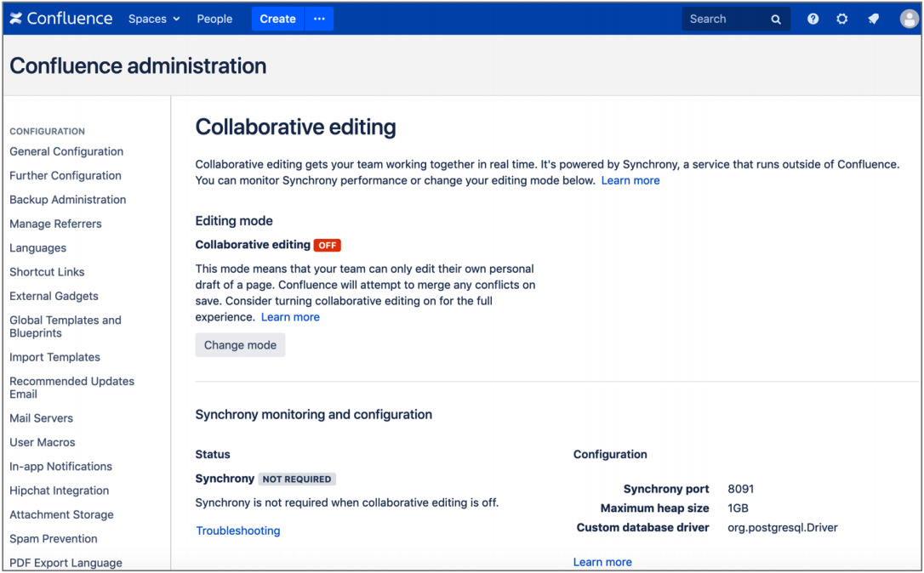Open User Macros in sidebar
The width and height of the screenshot is (924, 573).
tap(43, 442)
